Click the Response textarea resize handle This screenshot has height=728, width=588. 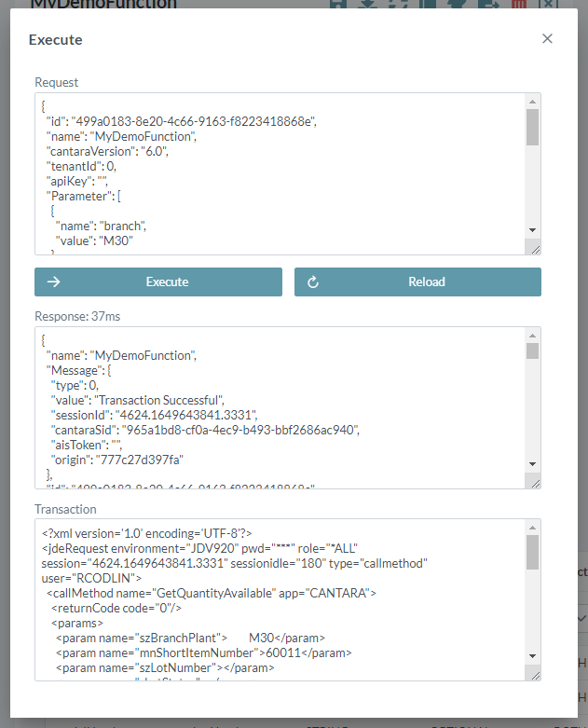click(533, 482)
